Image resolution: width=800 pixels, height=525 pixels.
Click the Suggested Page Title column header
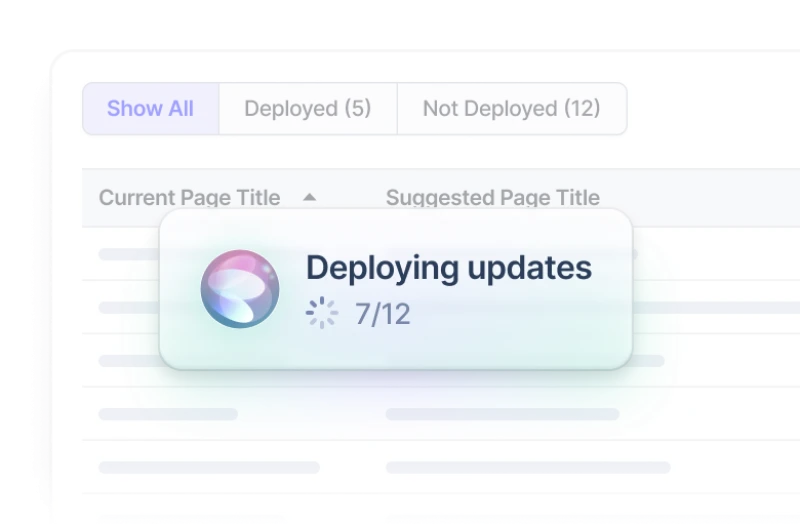pyautogui.click(x=493, y=197)
